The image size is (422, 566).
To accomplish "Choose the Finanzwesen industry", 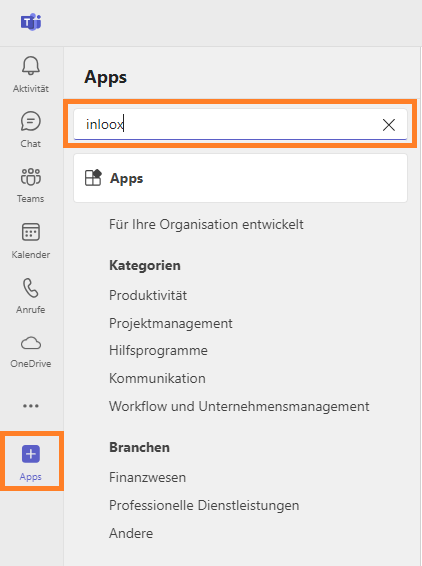I will point(147,478).
